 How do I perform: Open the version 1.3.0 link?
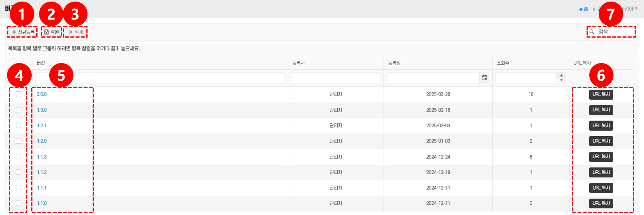point(42,110)
